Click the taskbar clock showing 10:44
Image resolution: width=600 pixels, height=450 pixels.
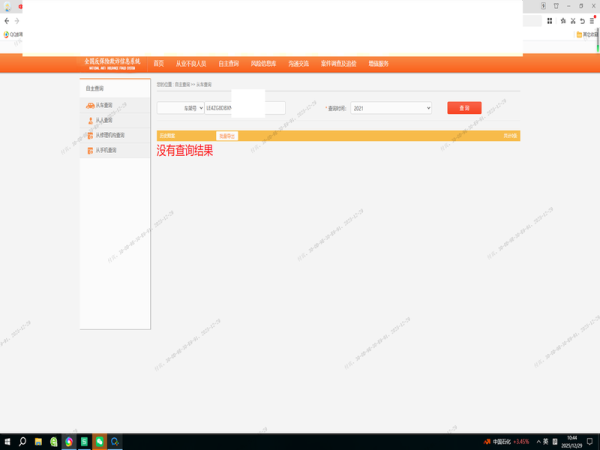572,441
